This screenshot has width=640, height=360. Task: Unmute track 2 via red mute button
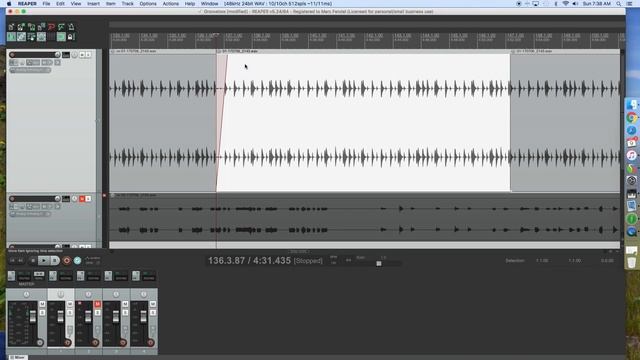82,199
